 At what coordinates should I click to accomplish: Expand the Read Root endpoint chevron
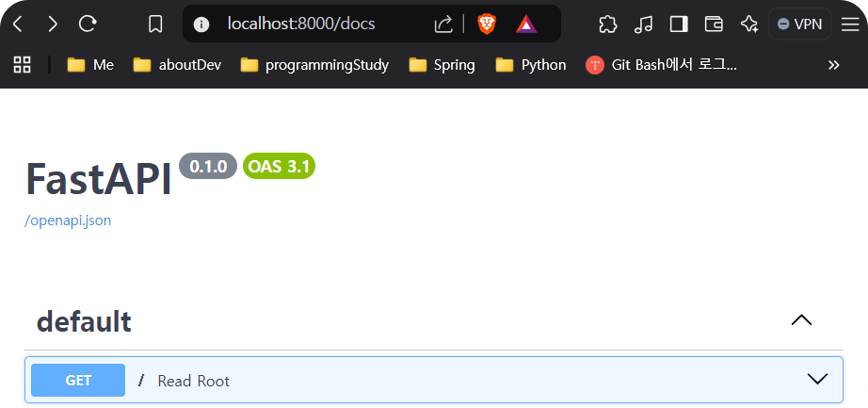817,379
